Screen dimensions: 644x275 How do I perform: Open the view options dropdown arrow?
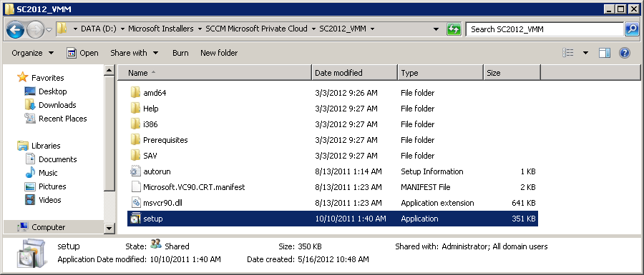(x=585, y=53)
